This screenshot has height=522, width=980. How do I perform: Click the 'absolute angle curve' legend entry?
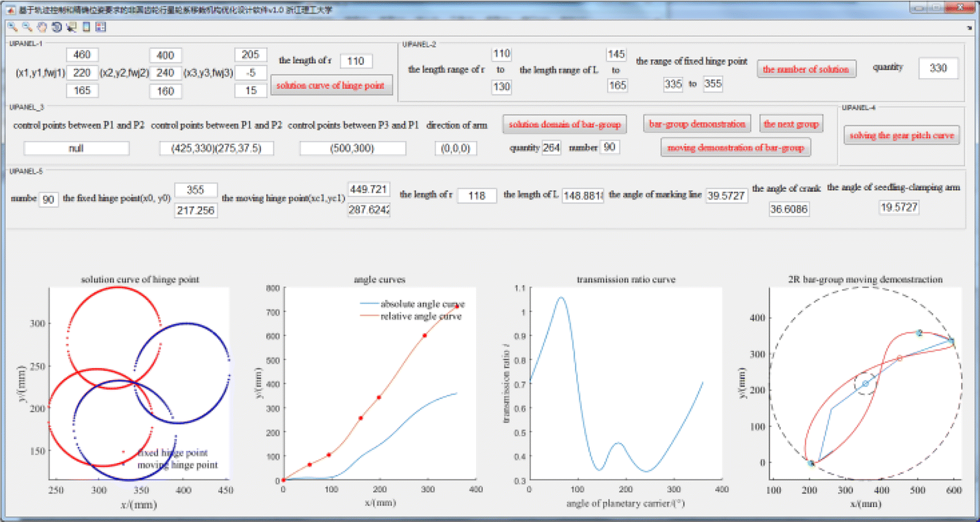click(x=423, y=304)
